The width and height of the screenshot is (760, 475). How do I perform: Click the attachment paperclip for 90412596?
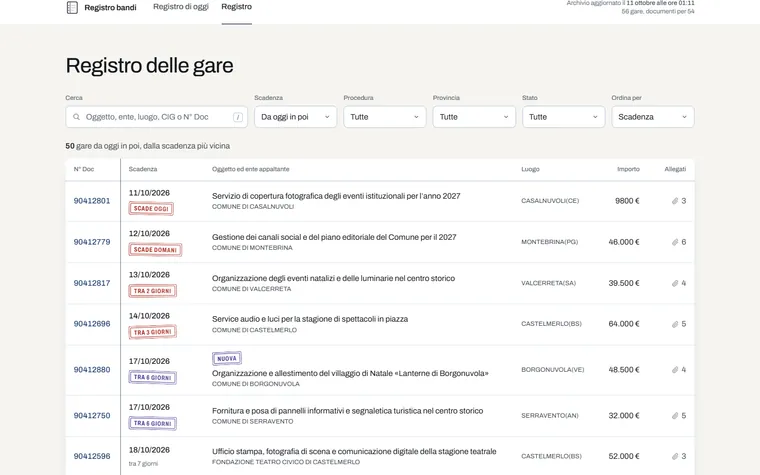[x=675, y=456]
